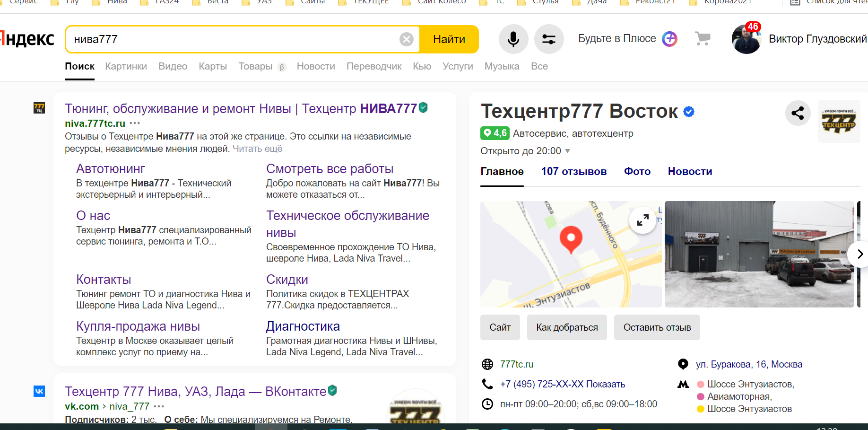Image resolution: width=868 pixels, height=430 pixels.
Task: Open the Диагностика sitelink
Action: [x=303, y=326]
